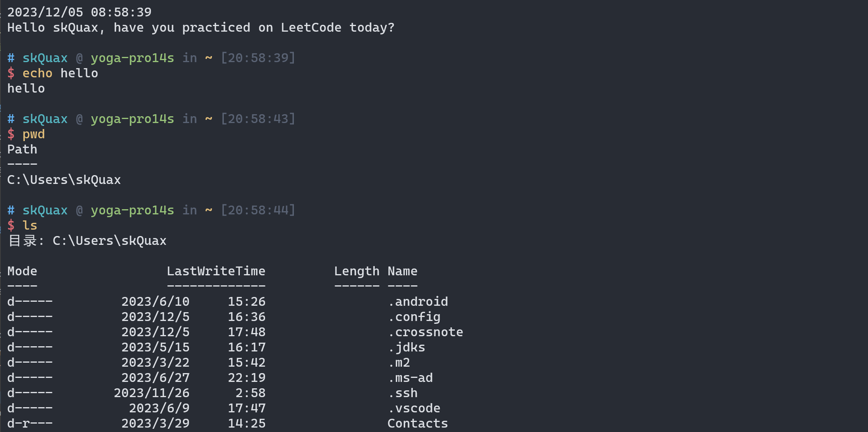Click the .config directory entry

[414, 317]
